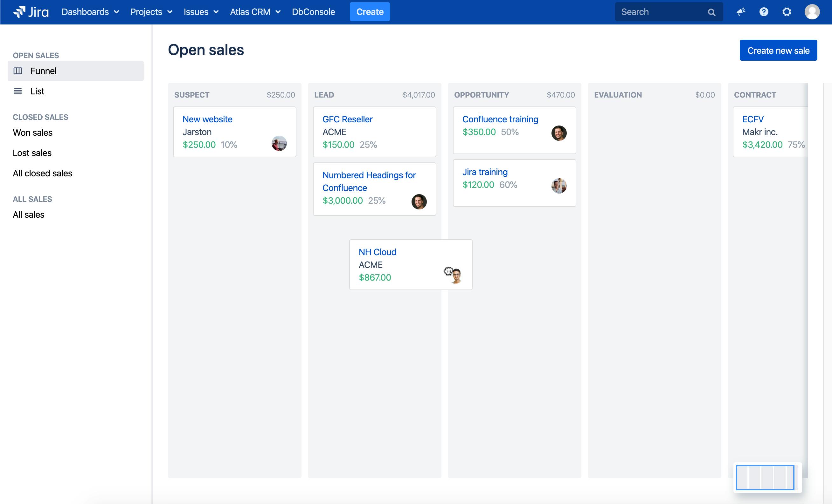Click the $0.00 Evaluation total

[705, 95]
